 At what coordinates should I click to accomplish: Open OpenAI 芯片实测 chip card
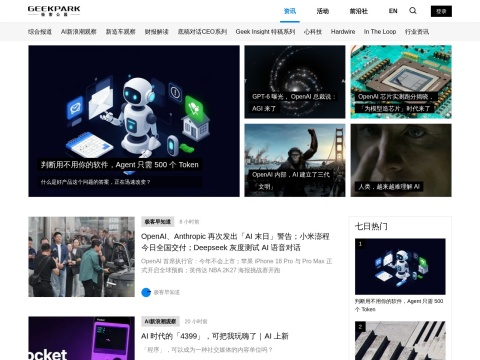tap(401, 82)
